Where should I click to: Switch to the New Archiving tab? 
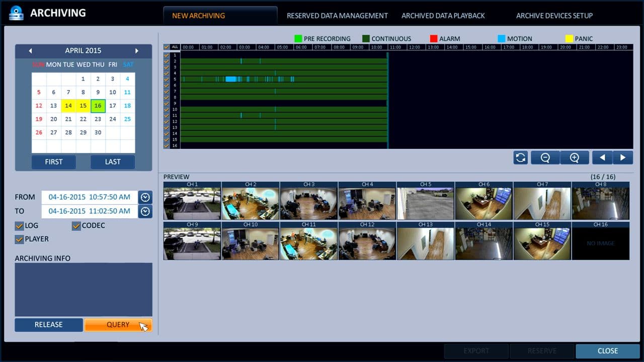tap(220, 16)
